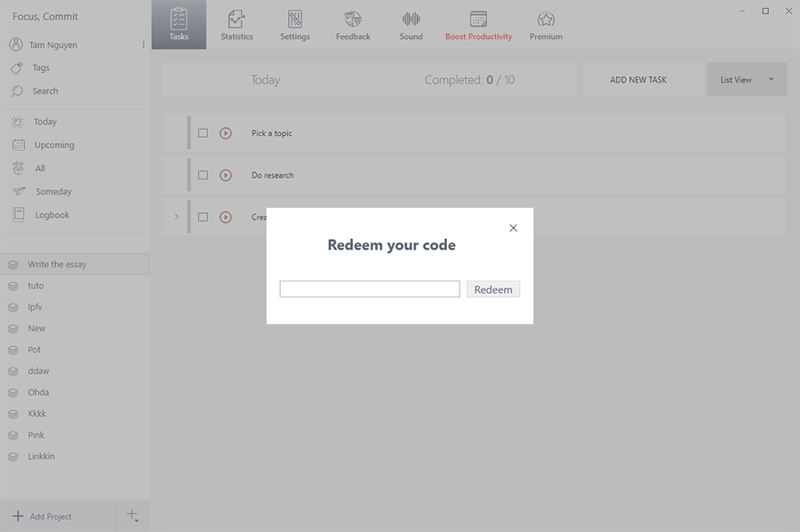The width and height of the screenshot is (800, 532).
Task: Click the stack icon beside tuto project
Action: click(13, 286)
